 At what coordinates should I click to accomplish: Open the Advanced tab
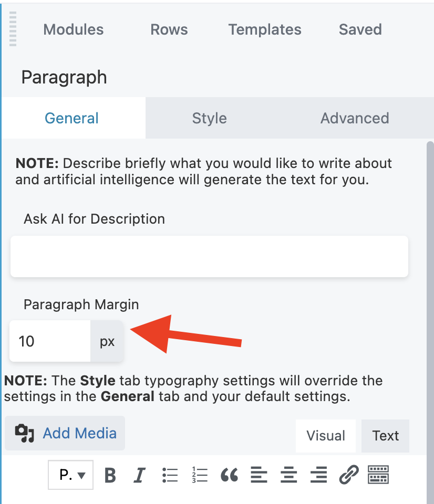tap(355, 118)
